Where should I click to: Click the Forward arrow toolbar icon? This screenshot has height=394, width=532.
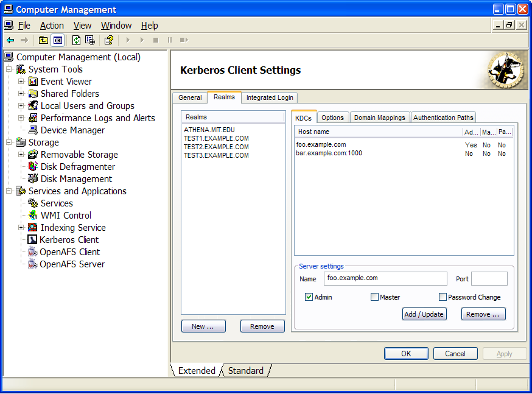24,40
